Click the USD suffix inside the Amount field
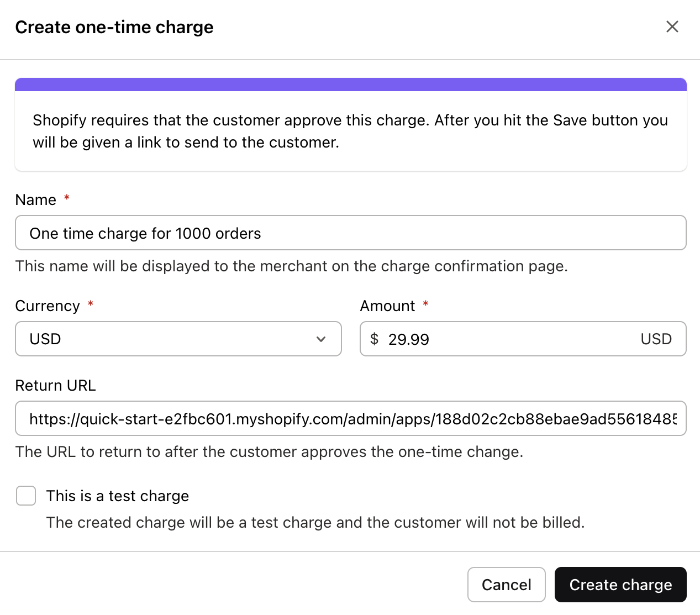 [x=656, y=339]
